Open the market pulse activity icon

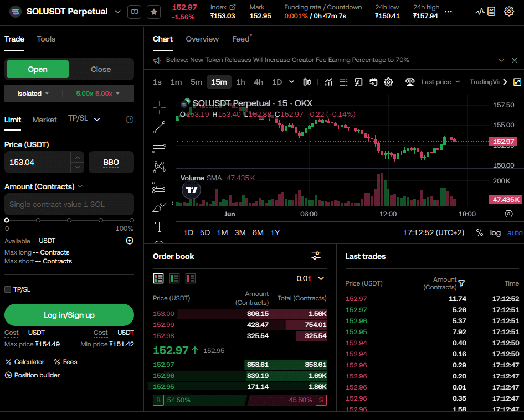point(480,12)
